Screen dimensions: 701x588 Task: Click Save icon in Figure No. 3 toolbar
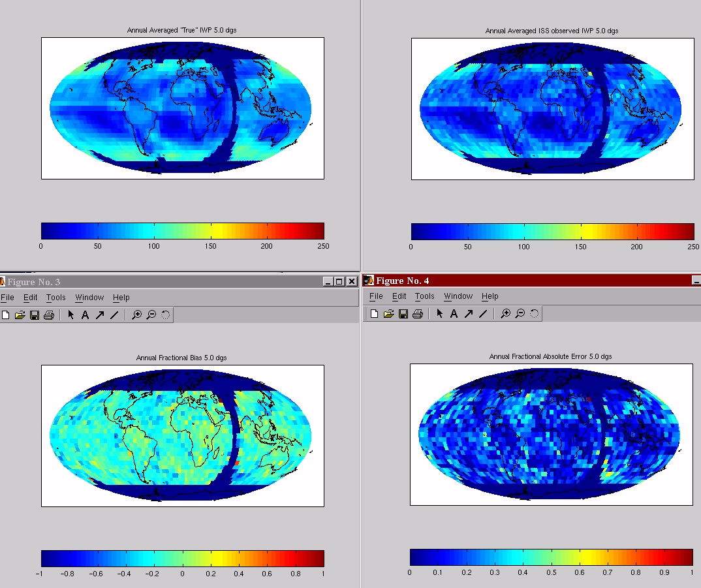(35, 315)
